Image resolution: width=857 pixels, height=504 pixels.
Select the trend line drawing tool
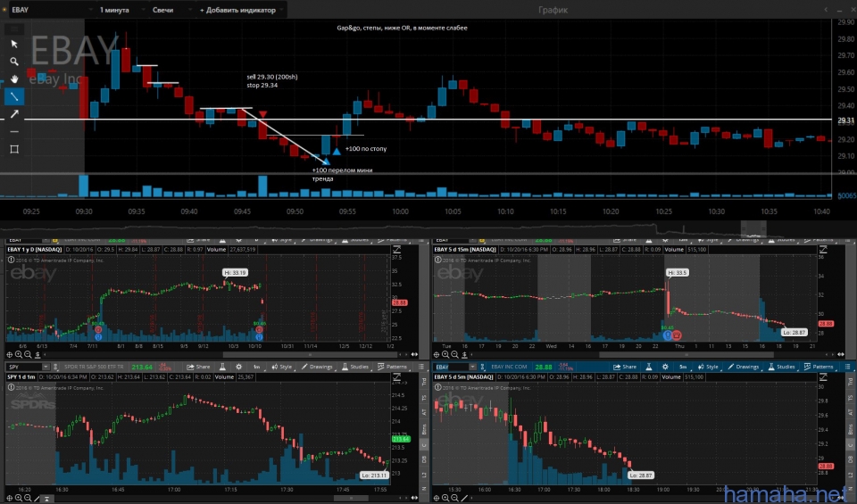pos(14,96)
